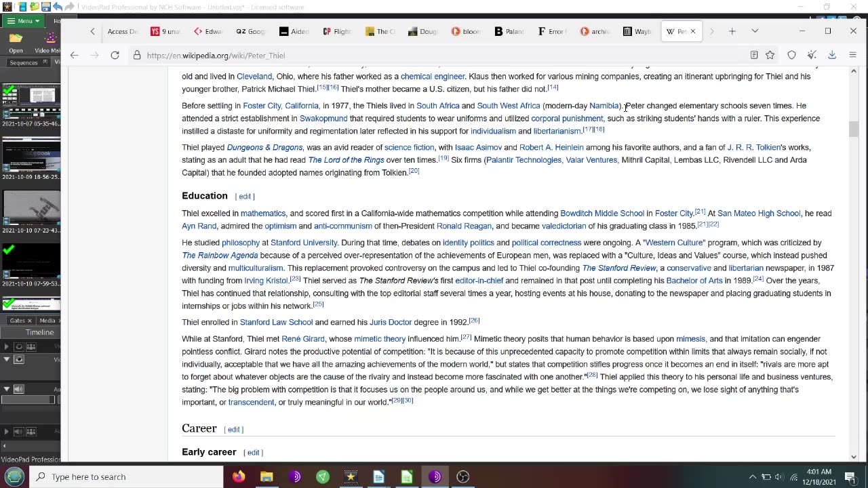The width and height of the screenshot is (868, 488).
Task: Open the Foster City, California link
Action: 281,106
